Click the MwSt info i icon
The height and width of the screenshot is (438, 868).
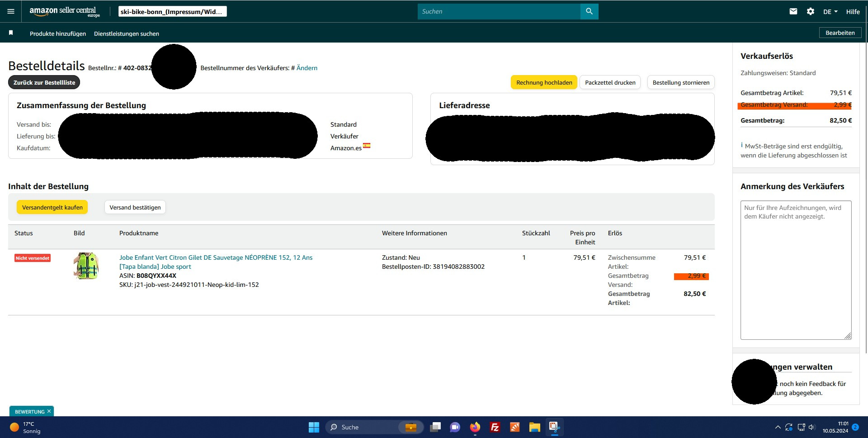pos(742,145)
